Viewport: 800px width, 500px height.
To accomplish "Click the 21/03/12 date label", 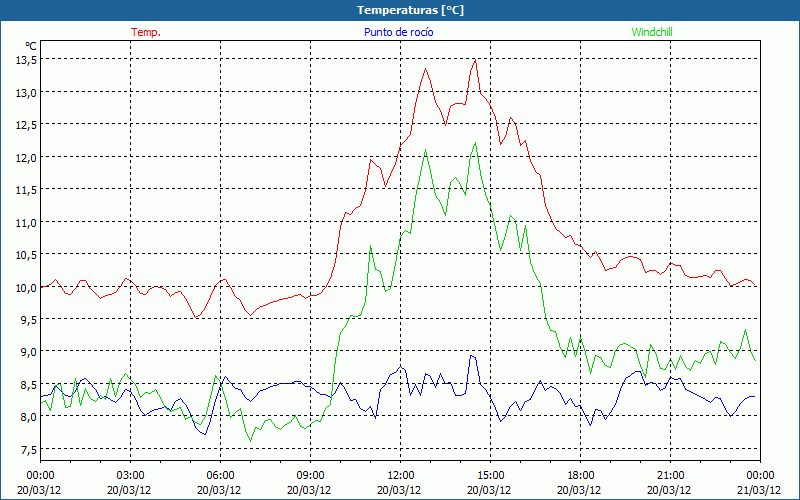I will coord(760,490).
